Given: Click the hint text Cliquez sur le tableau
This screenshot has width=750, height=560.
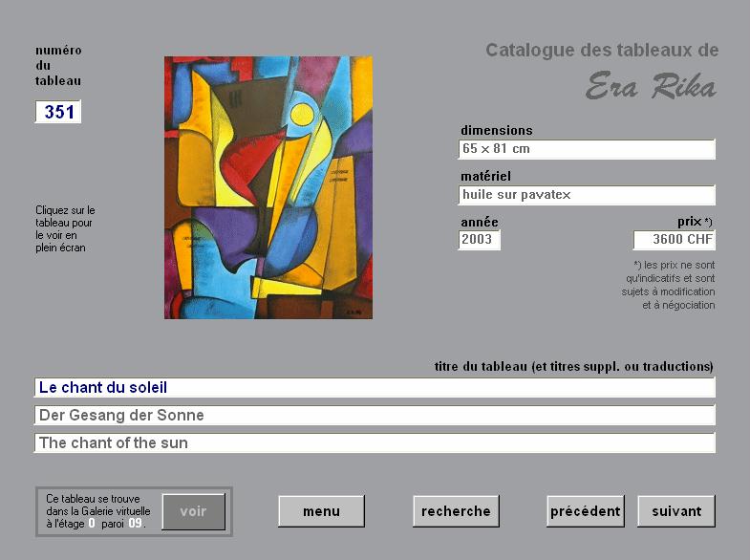Looking at the screenshot, I should pyautogui.click(x=65, y=229).
